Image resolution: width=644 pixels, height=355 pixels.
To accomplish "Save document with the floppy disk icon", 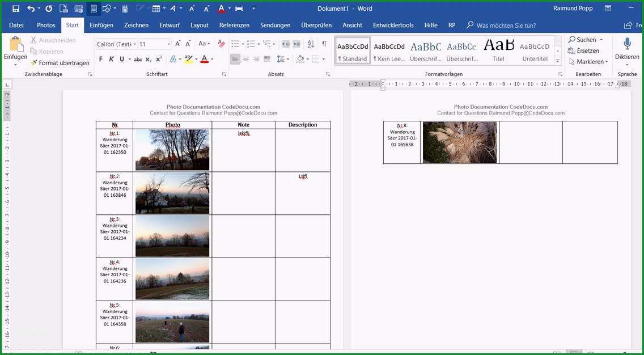I will (16, 8).
